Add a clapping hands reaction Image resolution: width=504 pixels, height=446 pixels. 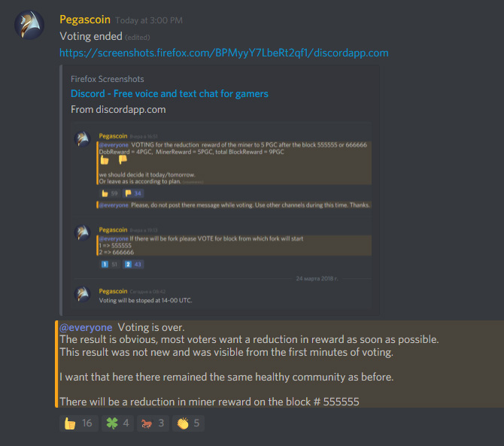pos(188,423)
